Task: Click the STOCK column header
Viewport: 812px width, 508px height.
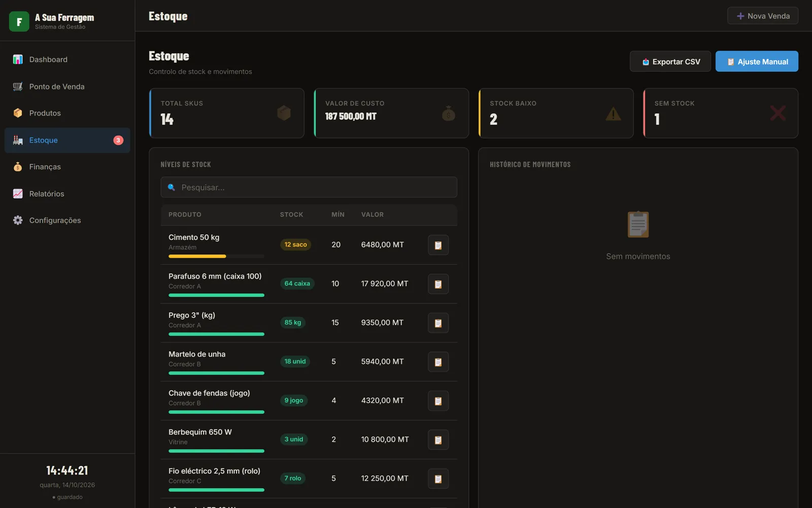Action: point(291,214)
